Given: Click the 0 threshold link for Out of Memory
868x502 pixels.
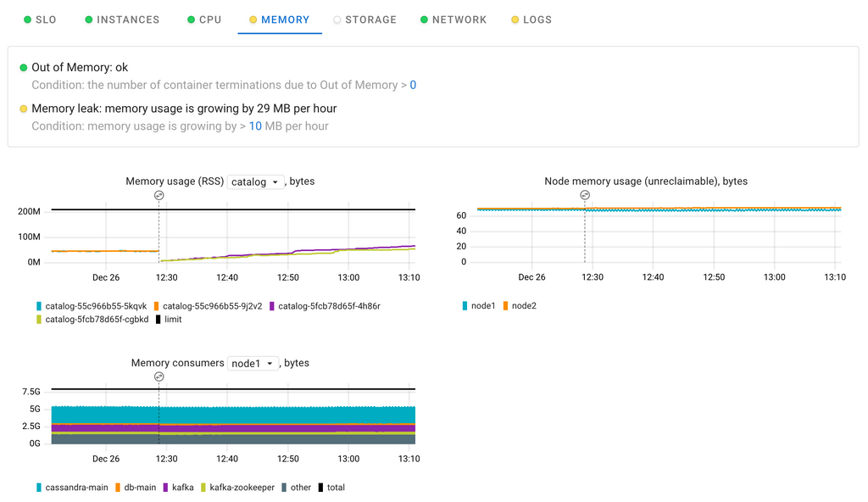Looking at the screenshot, I should 413,85.
